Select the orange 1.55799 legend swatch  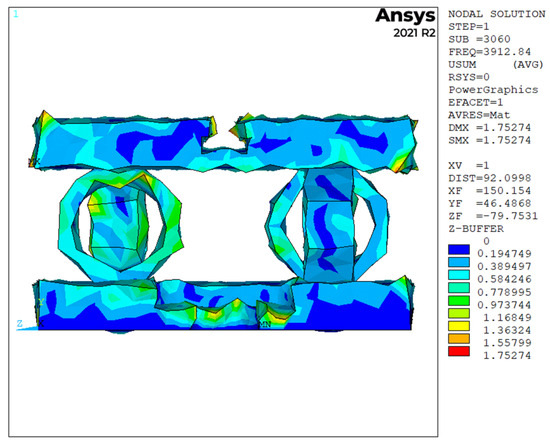[x=459, y=339]
